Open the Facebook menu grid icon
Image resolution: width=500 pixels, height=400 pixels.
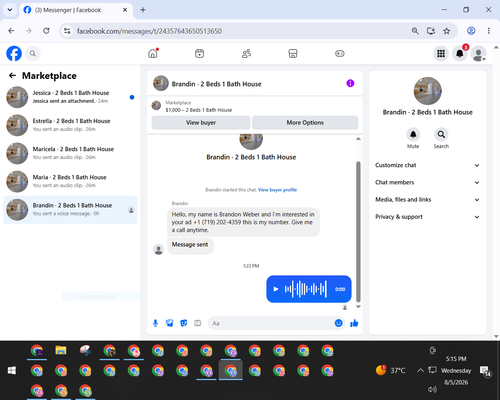pyautogui.click(x=441, y=53)
